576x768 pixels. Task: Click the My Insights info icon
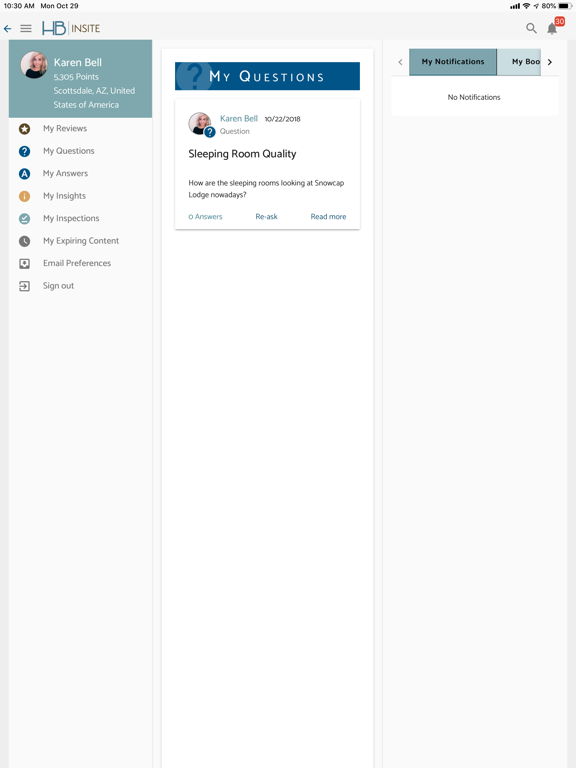pos(24,196)
